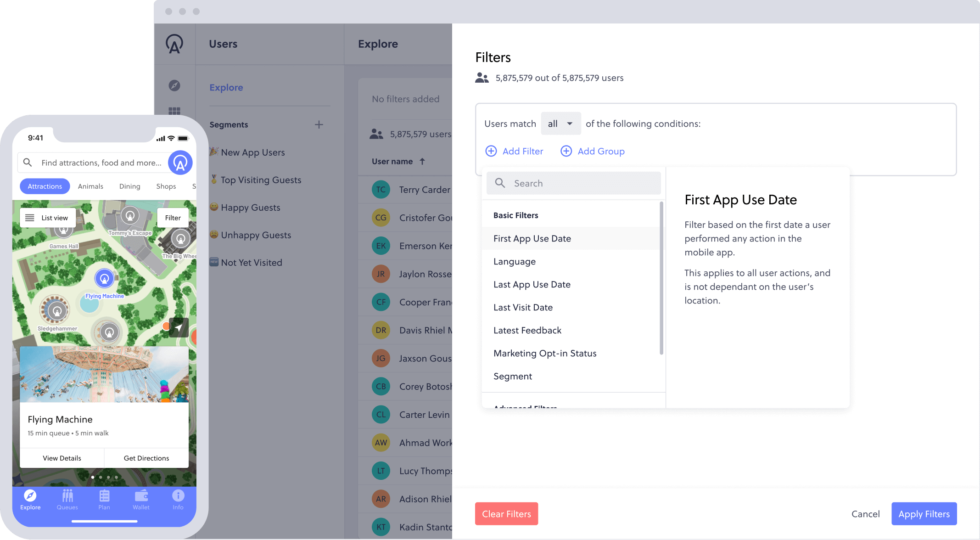Toggle the Attractions category pill on the phone

(45, 186)
